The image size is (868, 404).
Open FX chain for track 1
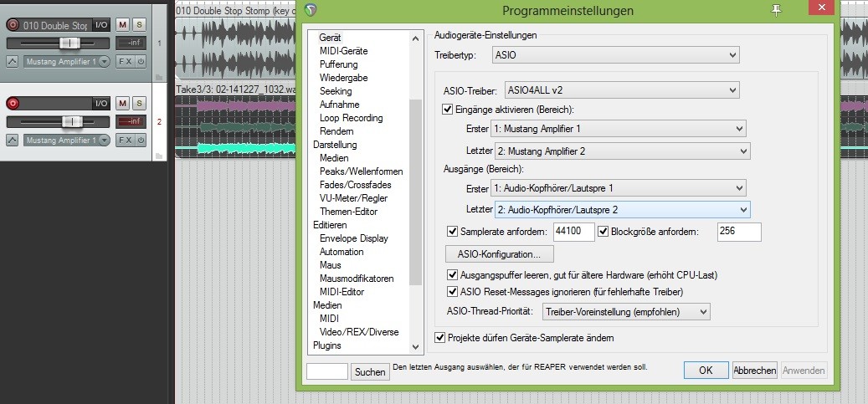click(x=125, y=62)
